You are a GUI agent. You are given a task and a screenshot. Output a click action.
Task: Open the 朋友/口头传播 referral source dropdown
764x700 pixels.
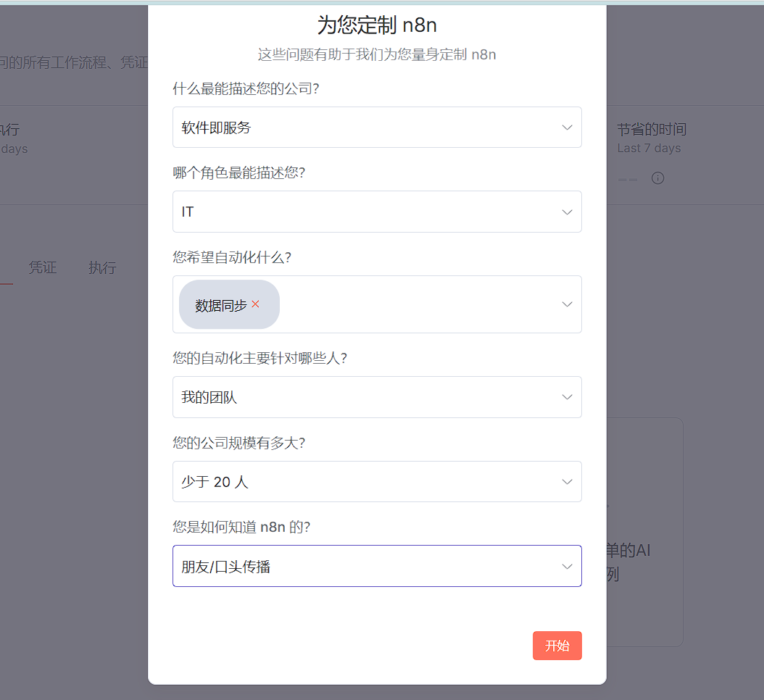(x=377, y=566)
